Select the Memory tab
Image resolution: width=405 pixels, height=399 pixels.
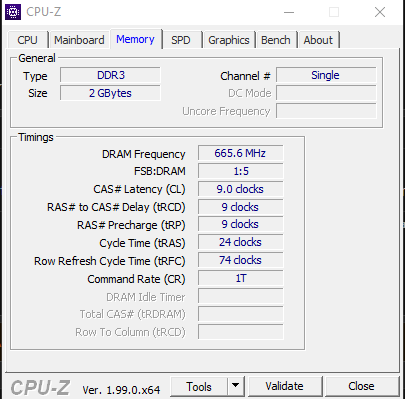[x=135, y=39]
